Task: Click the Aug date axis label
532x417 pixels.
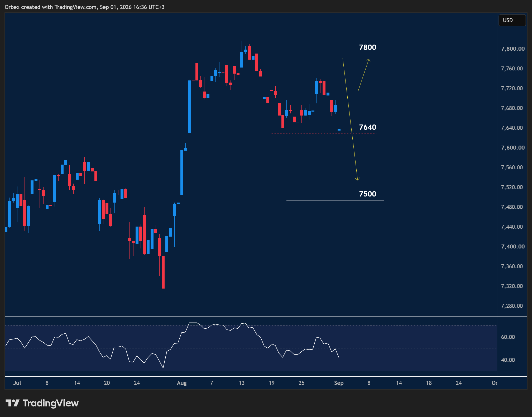Action: pyautogui.click(x=182, y=383)
